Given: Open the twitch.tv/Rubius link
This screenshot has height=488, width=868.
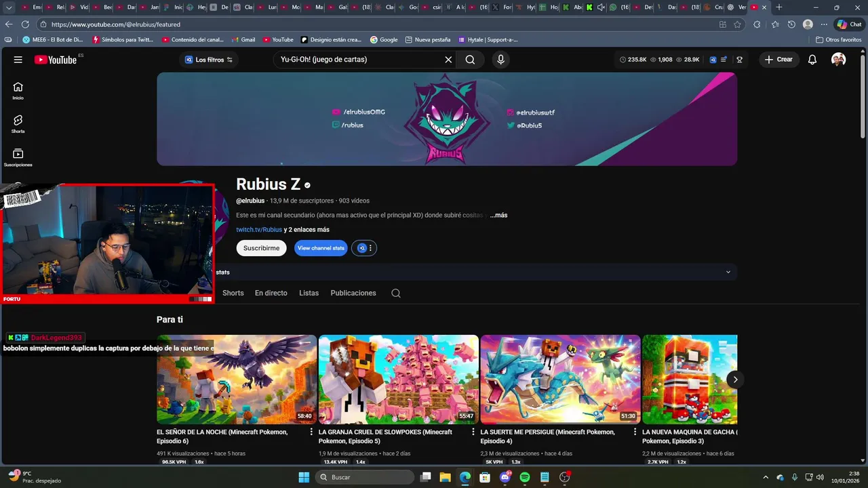Looking at the screenshot, I should tap(259, 230).
